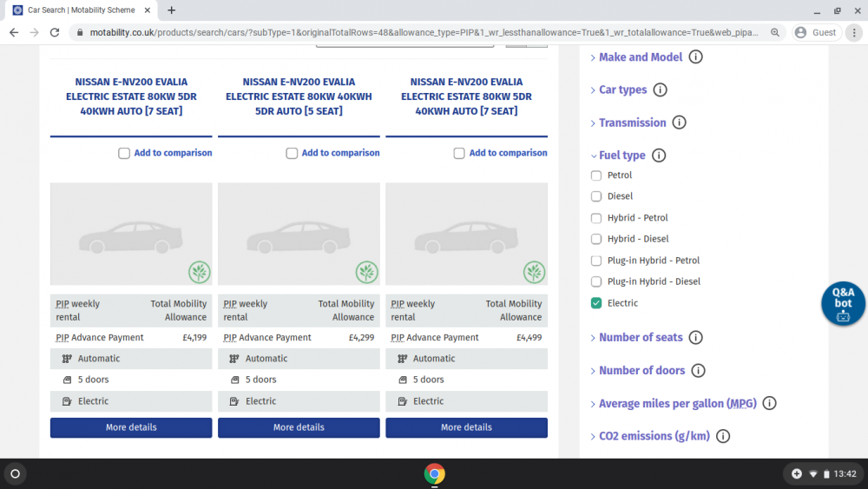Expand Number of seats filter
The height and width of the screenshot is (489, 868).
(x=641, y=337)
